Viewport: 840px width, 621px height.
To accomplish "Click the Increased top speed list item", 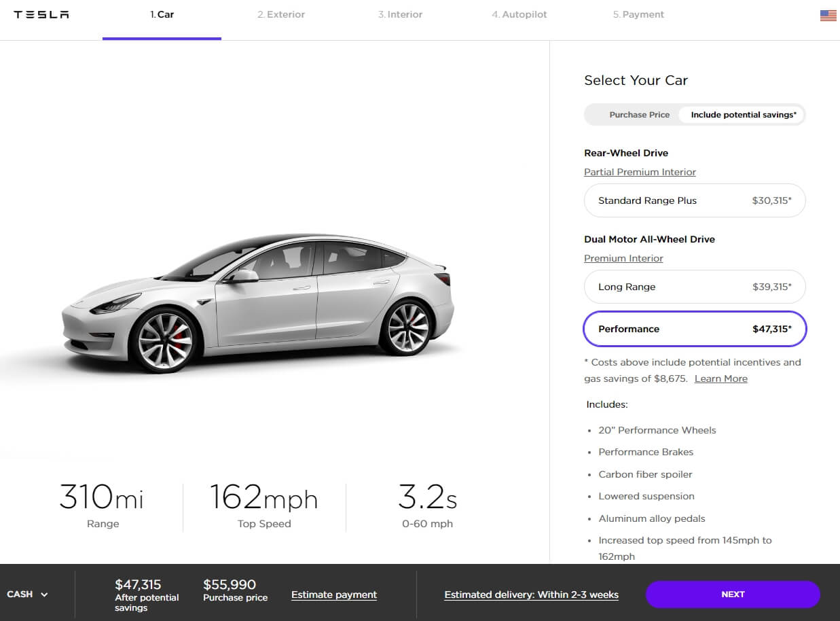I will coord(685,548).
